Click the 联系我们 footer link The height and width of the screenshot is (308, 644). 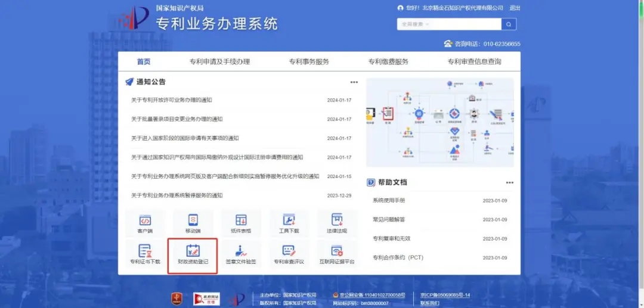coord(429,303)
